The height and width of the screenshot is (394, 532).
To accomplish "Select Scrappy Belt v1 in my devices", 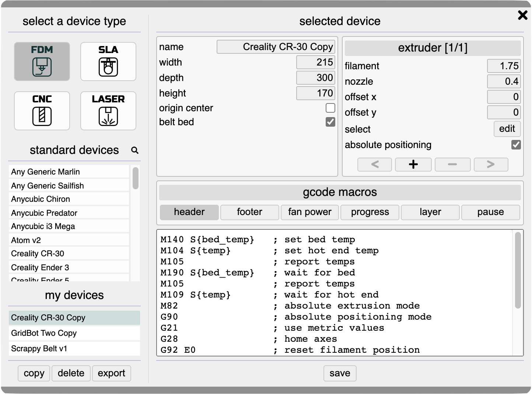I will click(74, 349).
